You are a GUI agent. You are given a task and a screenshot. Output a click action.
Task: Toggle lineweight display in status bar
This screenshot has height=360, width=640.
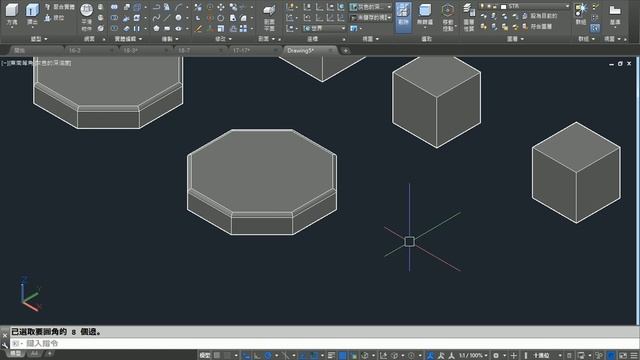point(331,356)
